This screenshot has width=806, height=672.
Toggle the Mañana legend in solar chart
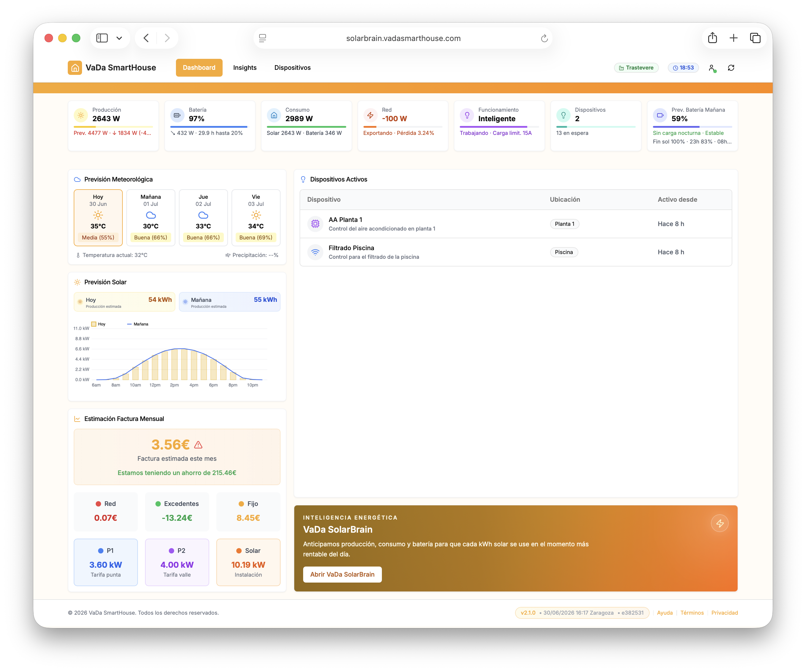coord(137,324)
